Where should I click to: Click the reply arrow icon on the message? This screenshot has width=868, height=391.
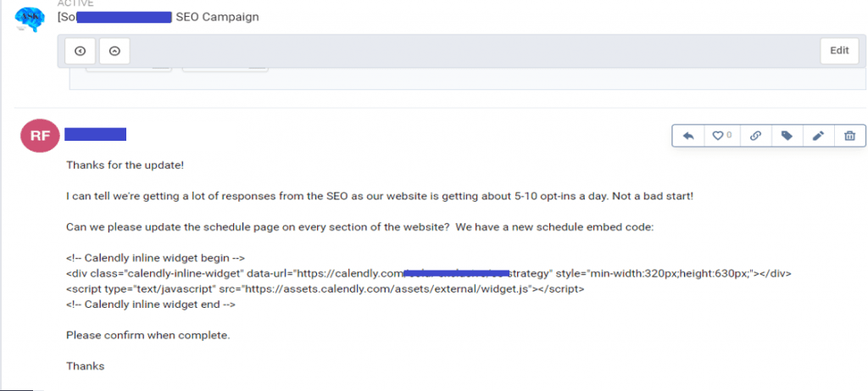click(x=688, y=136)
